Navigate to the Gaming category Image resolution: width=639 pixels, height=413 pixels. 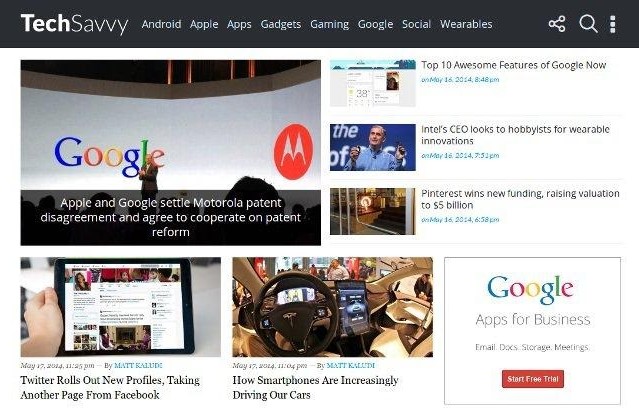(329, 24)
